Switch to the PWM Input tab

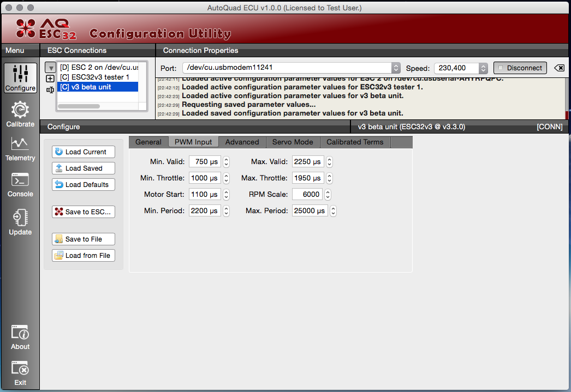click(193, 142)
